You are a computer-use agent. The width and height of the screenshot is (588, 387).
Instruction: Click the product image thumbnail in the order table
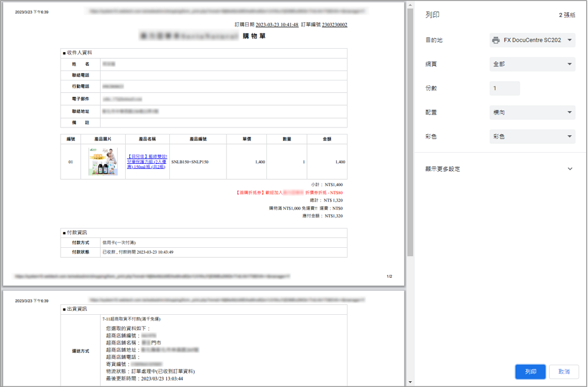coord(103,161)
